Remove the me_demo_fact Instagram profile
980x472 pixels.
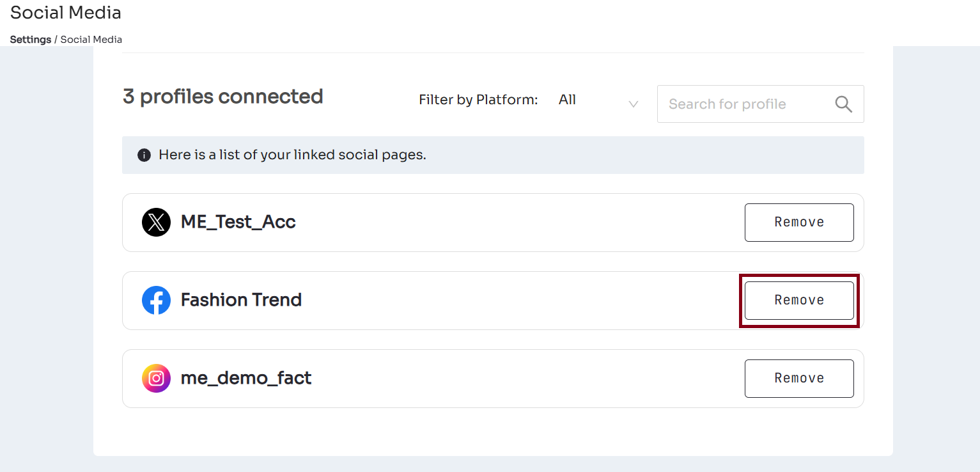pyautogui.click(x=798, y=379)
